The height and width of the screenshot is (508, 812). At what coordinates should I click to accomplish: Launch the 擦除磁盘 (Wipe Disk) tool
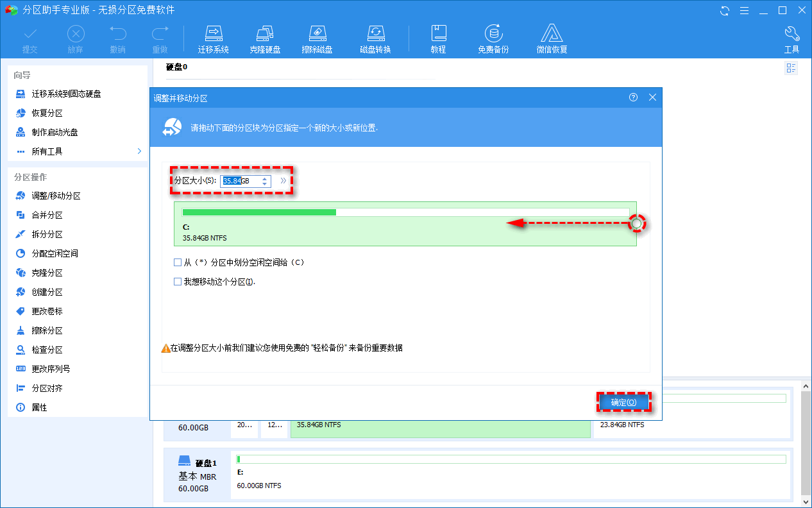(x=317, y=37)
